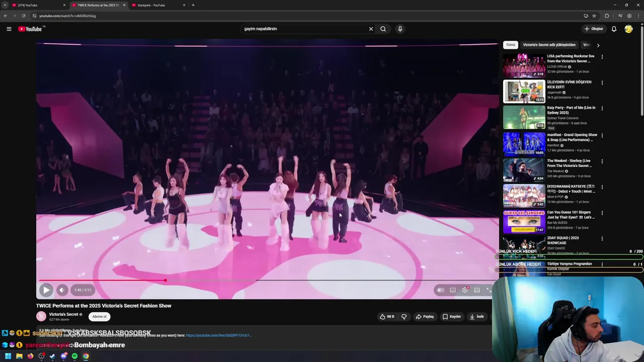Reload the current page
The image size is (644, 362).
coord(23,16)
